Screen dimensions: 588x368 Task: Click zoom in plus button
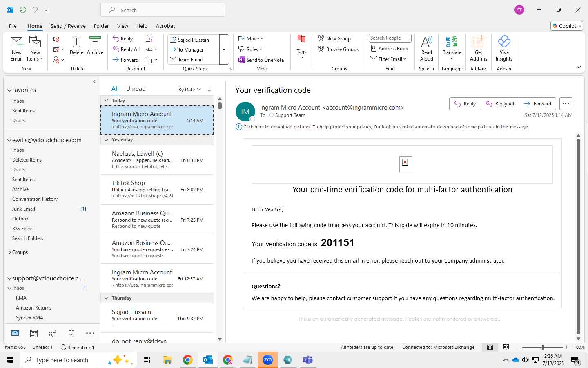point(566,347)
